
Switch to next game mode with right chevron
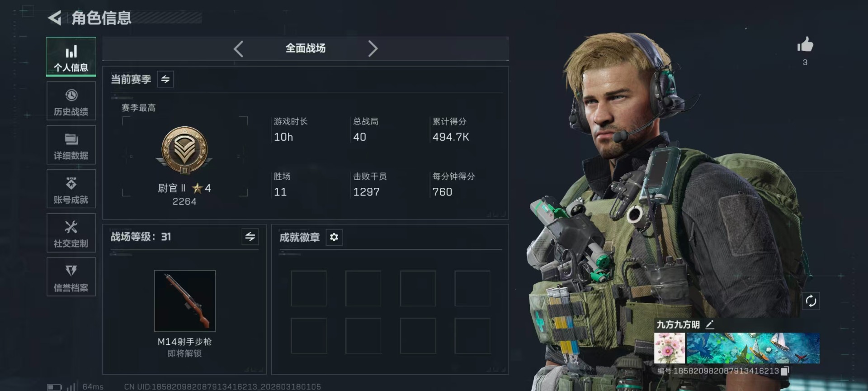(373, 48)
